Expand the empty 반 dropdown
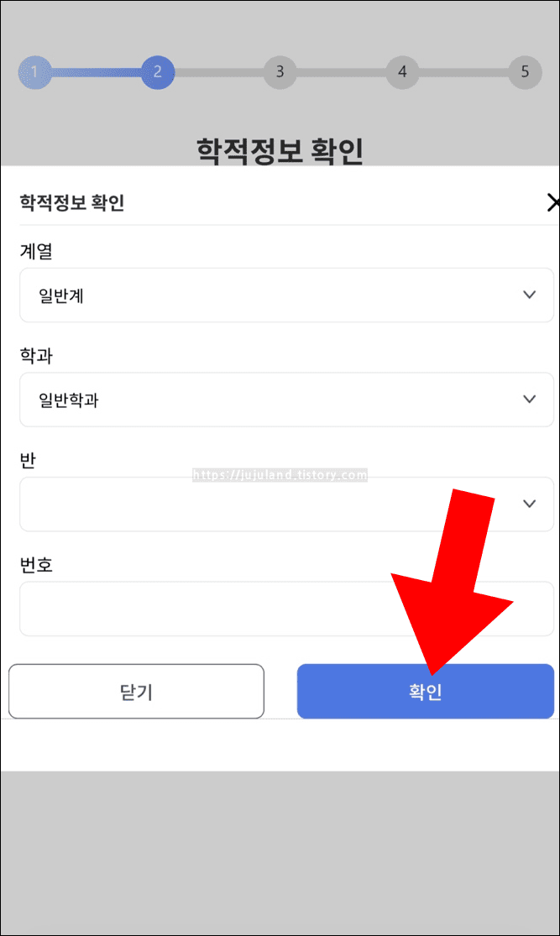Image resolution: width=560 pixels, height=936 pixels. (x=286, y=505)
